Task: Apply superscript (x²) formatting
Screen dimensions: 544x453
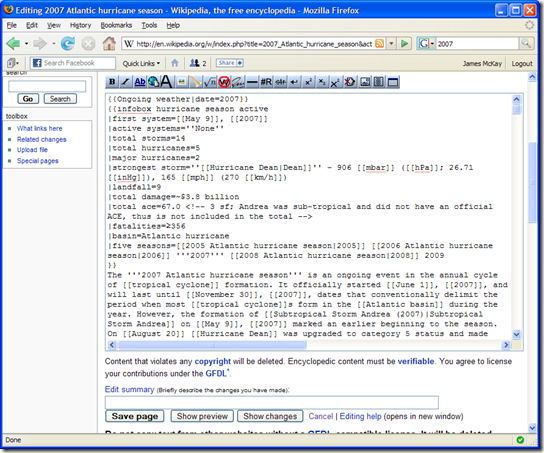Action: (x=308, y=82)
